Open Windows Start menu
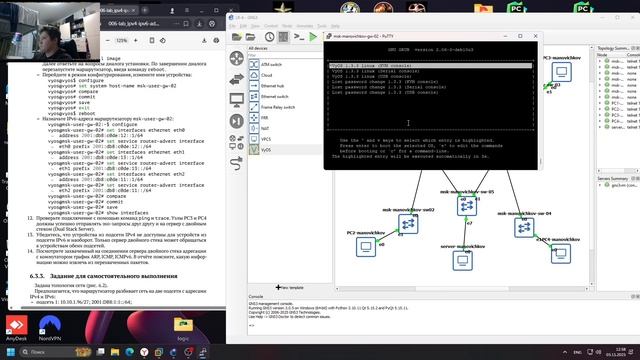The image size is (640, 360). 11,352
